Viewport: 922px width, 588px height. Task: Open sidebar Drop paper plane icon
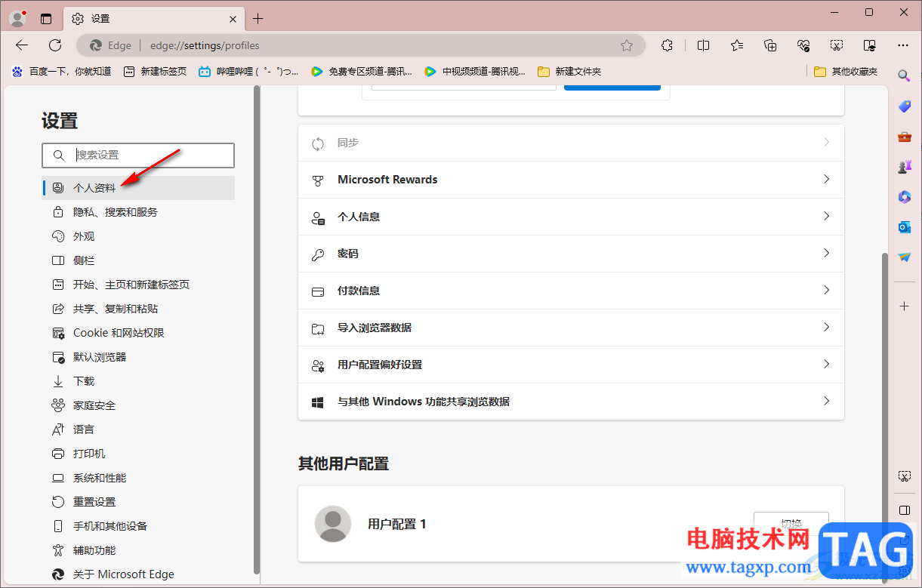pos(904,257)
